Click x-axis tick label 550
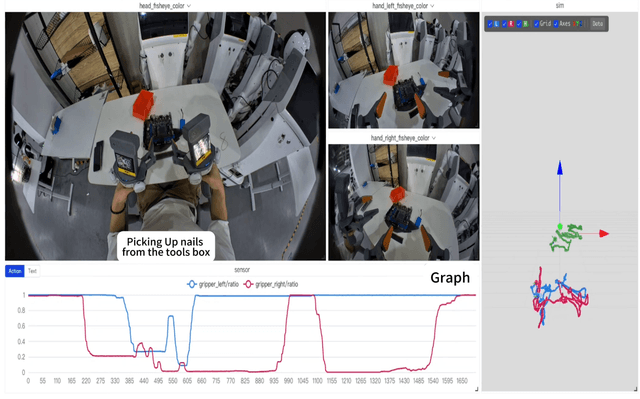Image resolution: width=640 pixels, height=399 pixels. point(173,381)
